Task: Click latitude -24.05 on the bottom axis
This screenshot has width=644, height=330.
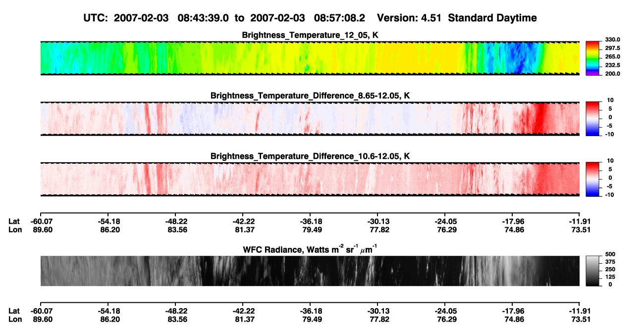Action: [x=445, y=311]
